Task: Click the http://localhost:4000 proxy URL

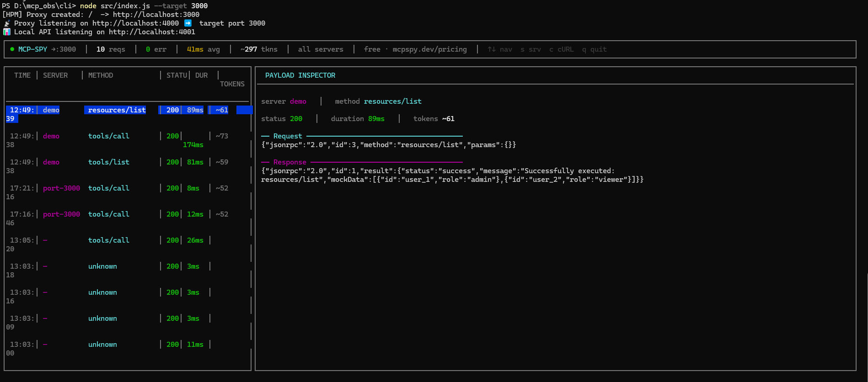Action: [135, 23]
